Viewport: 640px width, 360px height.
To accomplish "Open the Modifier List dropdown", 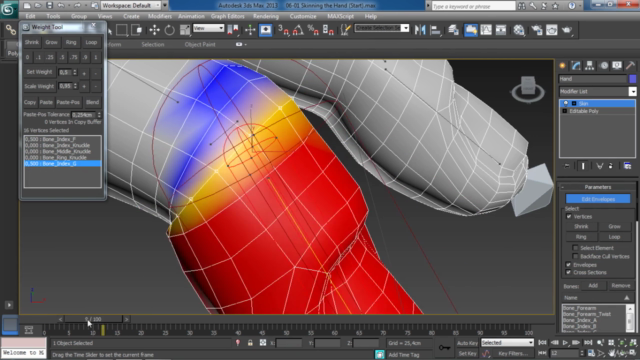I will click(598, 91).
